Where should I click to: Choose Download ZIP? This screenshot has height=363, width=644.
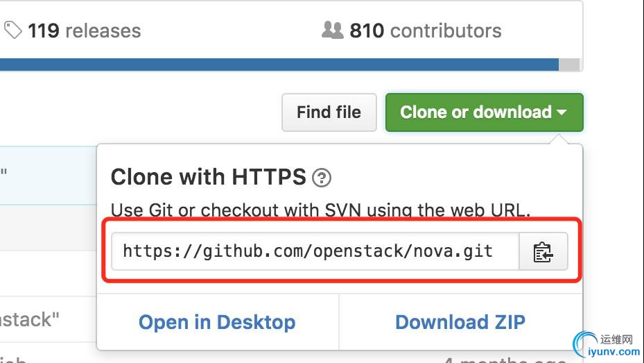pyautogui.click(x=460, y=322)
